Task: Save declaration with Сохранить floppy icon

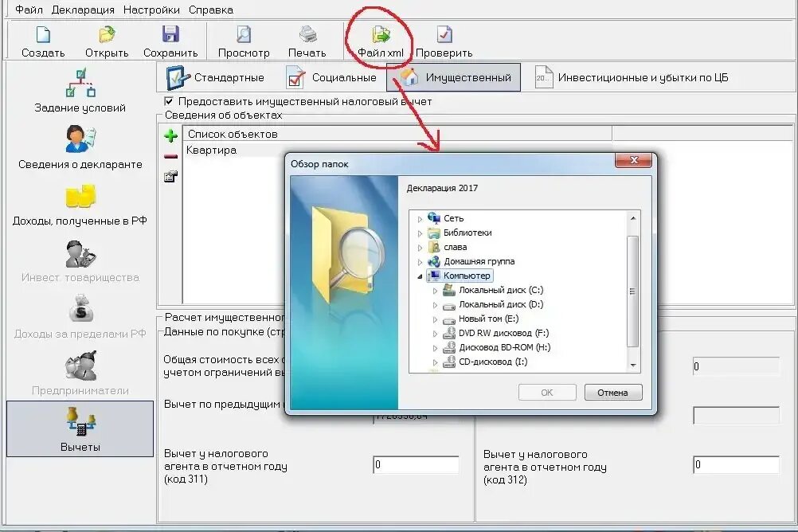Action: pyautogui.click(x=170, y=41)
